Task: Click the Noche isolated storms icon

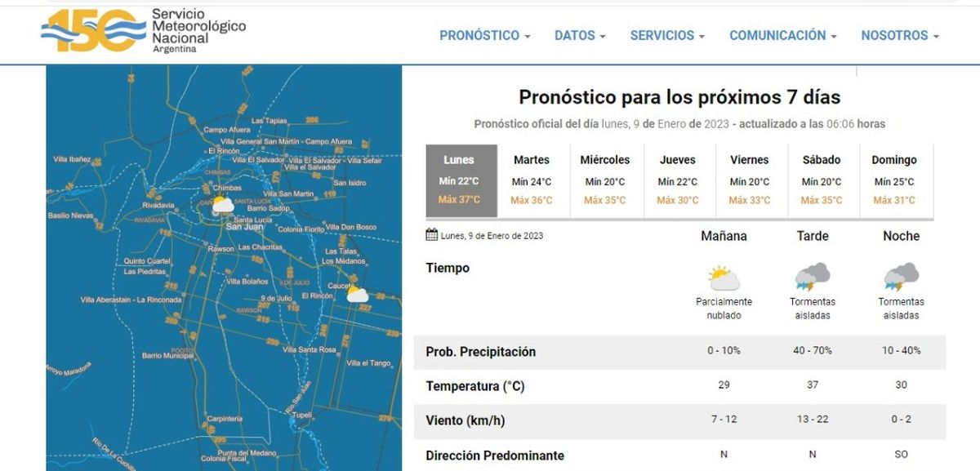Action: click(x=901, y=277)
